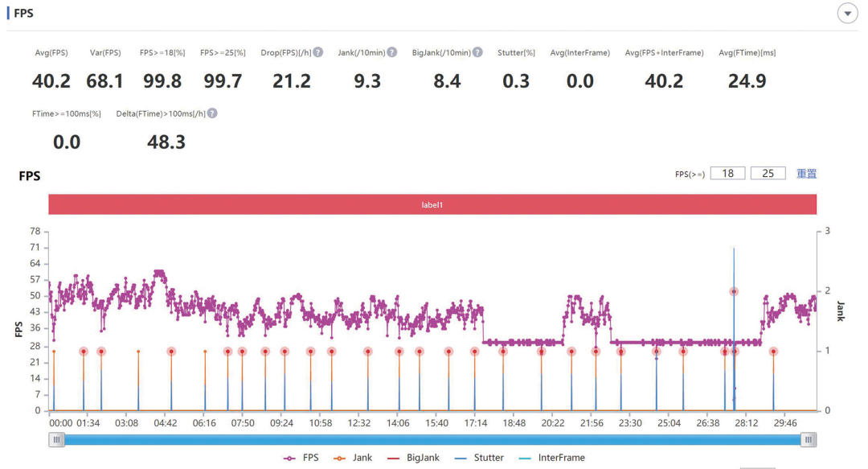Toggle the BigJank series in the legend
This screenshot has height=469, width=868.
(414, 458)
